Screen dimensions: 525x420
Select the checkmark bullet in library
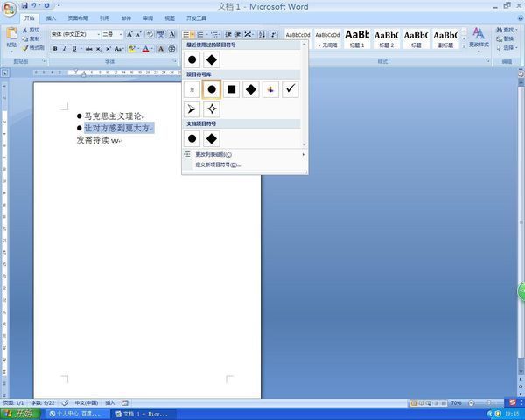tap(290, 89)
